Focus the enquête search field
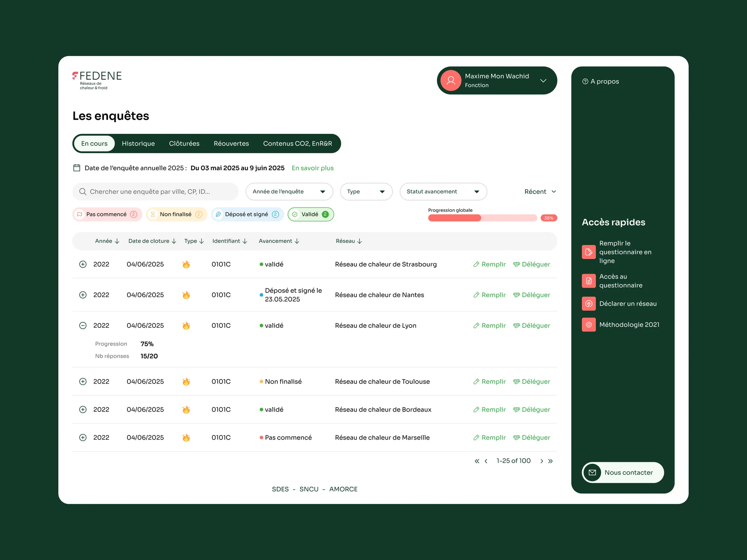 155,192
